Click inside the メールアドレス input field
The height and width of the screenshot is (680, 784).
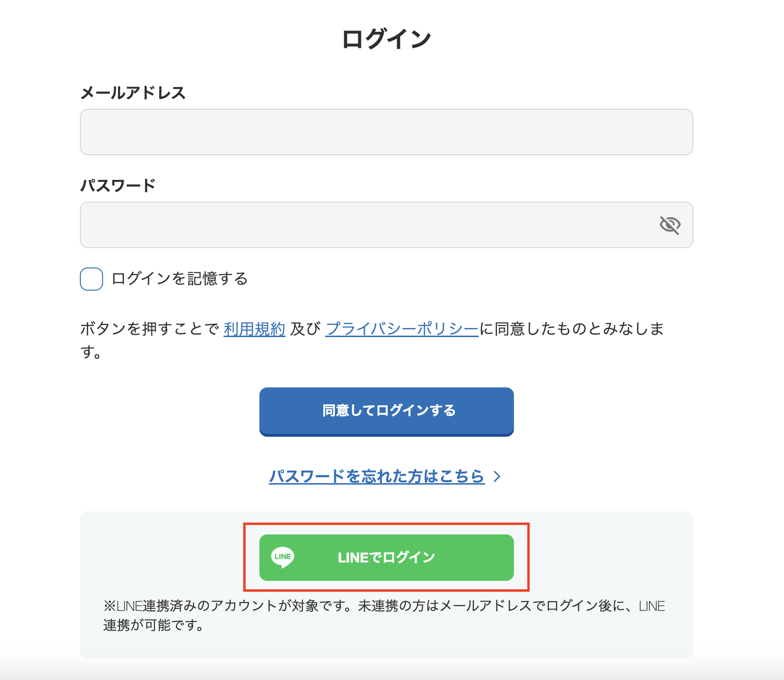click(387, 132)
